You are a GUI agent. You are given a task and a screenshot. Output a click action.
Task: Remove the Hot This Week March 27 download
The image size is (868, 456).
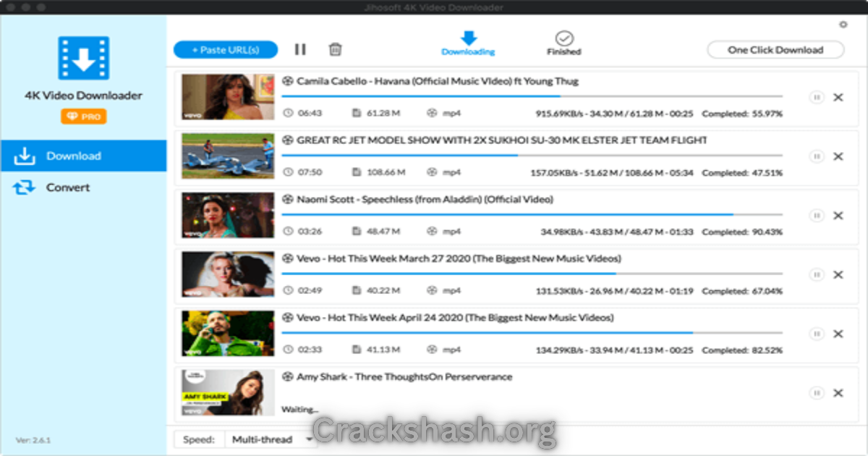pyautogui.click(x=838, y=275)
